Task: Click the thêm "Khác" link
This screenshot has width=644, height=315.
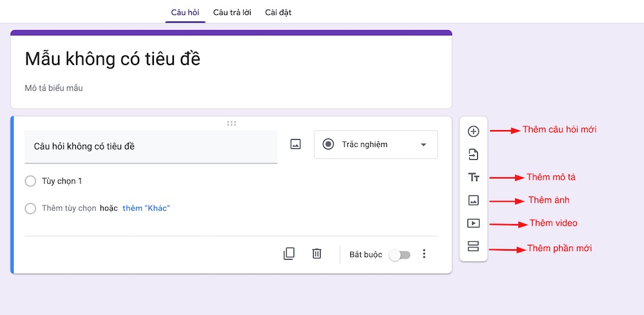Action: coord(146,208)
